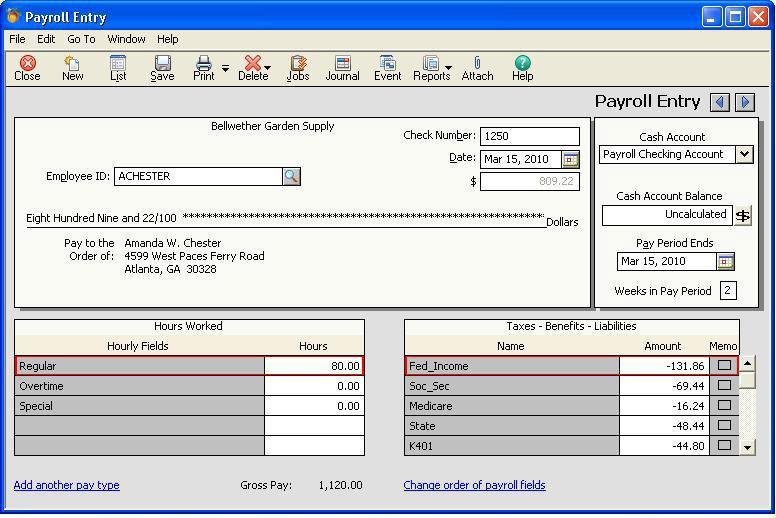Image resolution: width=776 pixels, height=518 pixels.
Task: Open Reports from the toolbar
Action: (431, 68)
